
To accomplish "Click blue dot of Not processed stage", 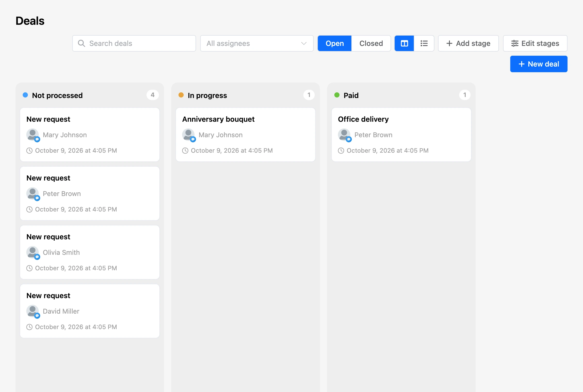I will (x=25, y=95).
